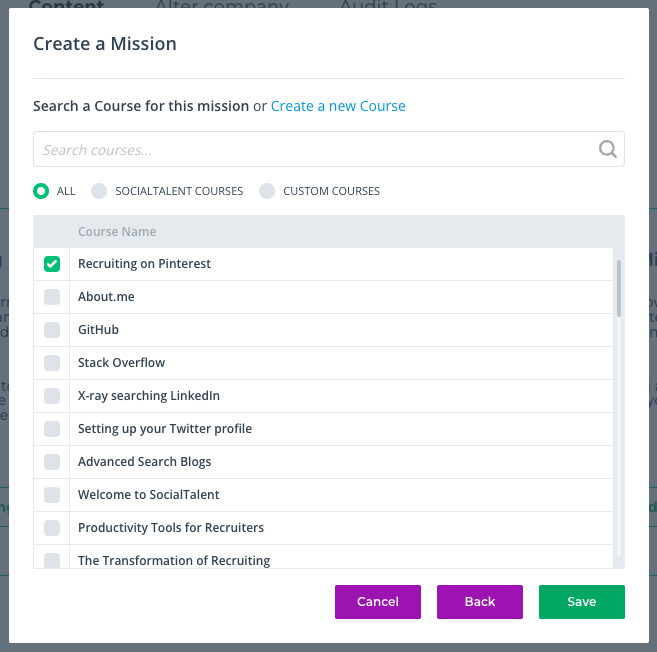Viewport: 657px width, 652px height.
Task: Check Productivity Tools for Recruiters checkbox
Action: [52, 528]
